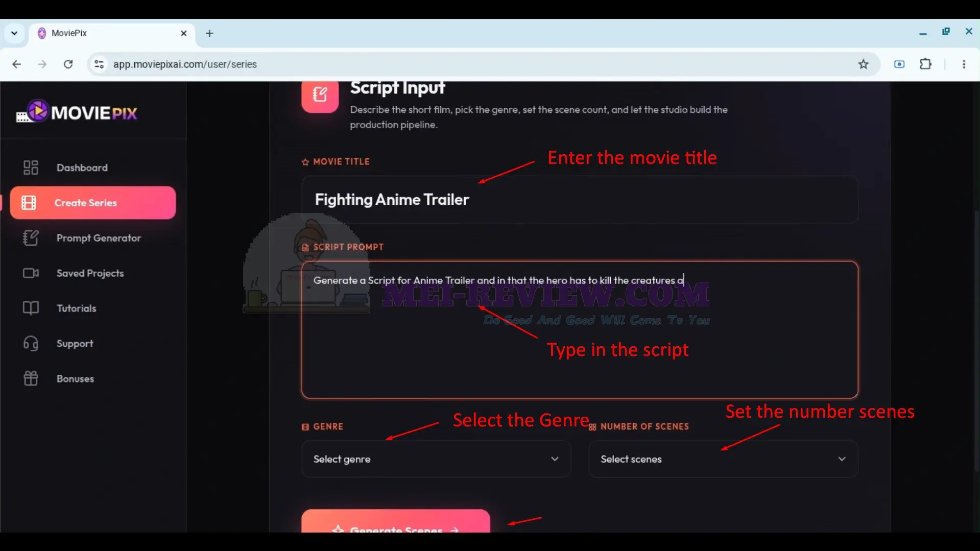
Task: Bookmark this page with the star icon
Action: (863, 64)
